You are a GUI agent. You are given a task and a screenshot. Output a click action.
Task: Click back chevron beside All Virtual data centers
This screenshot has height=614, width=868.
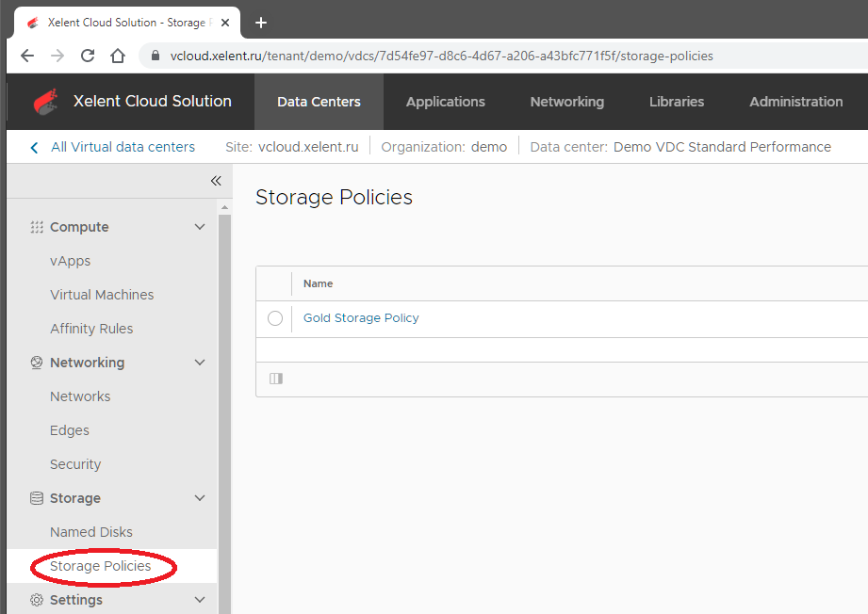(34, 147)
